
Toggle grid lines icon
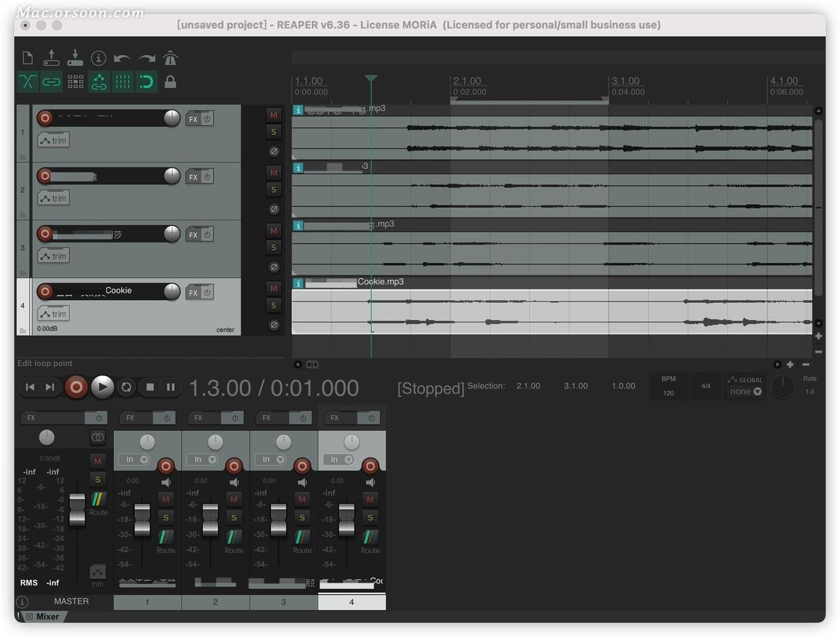tap(123, 82)
